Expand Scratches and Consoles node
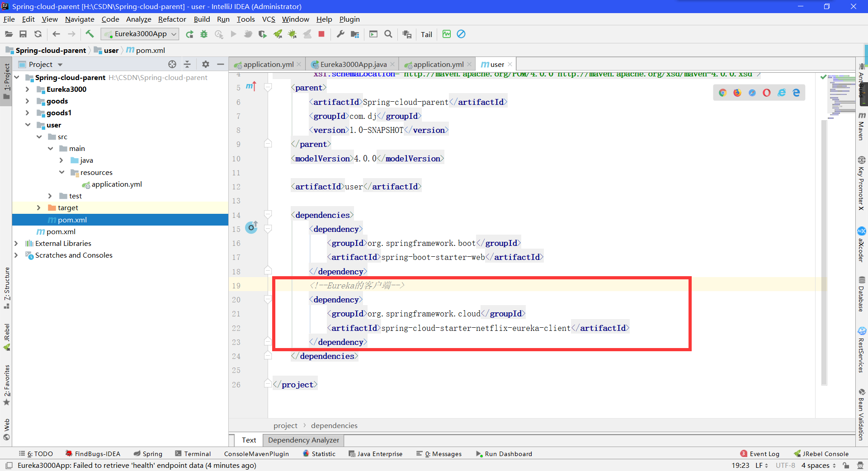The height and width of the screenshot is (471, 868). click(x=16, y=255)
